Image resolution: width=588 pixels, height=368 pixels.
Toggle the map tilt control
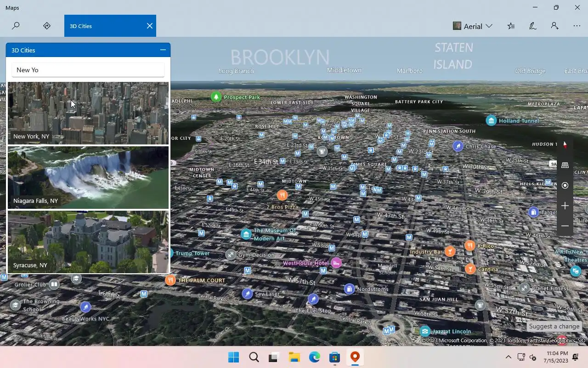[565, 165]
